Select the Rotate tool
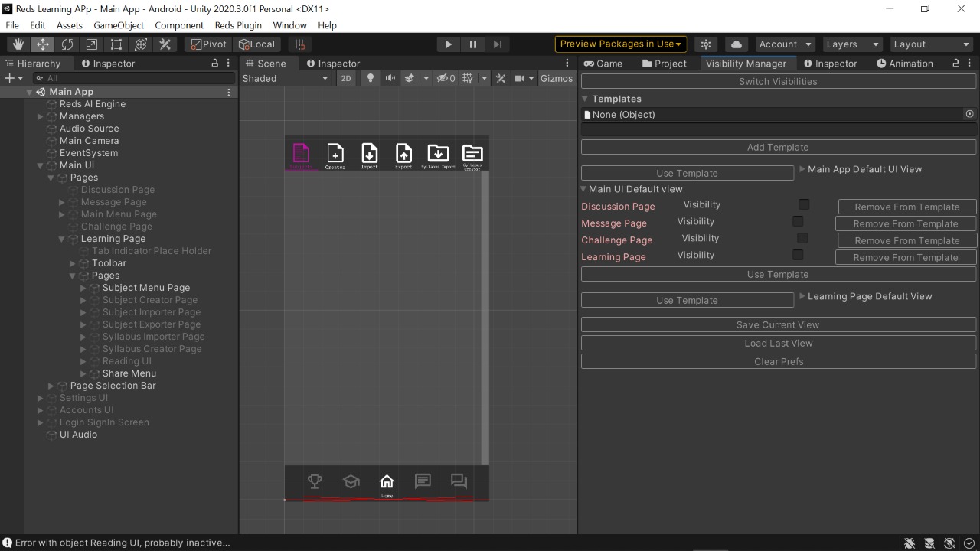This screenshot has width=980, height=551. coord(67,44)
